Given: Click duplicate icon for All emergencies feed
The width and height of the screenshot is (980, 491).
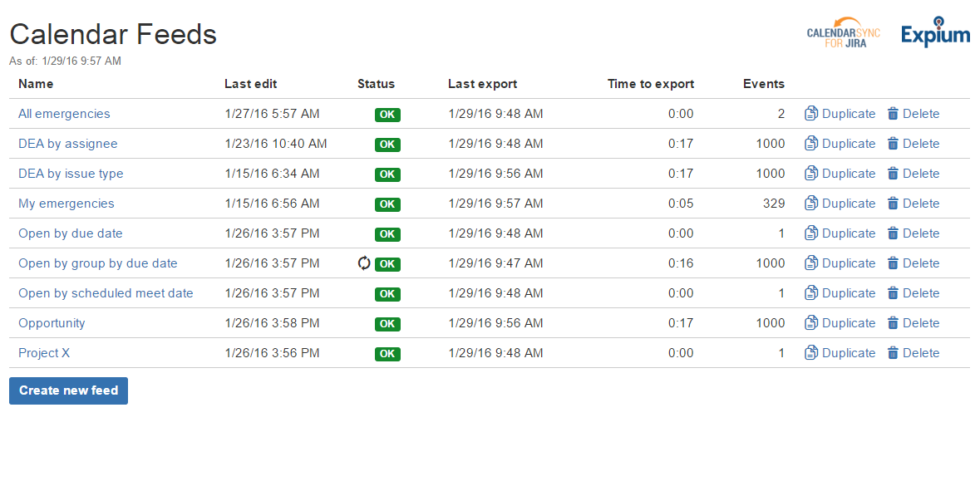Looking at the screenshot, I should click(811, 114).
